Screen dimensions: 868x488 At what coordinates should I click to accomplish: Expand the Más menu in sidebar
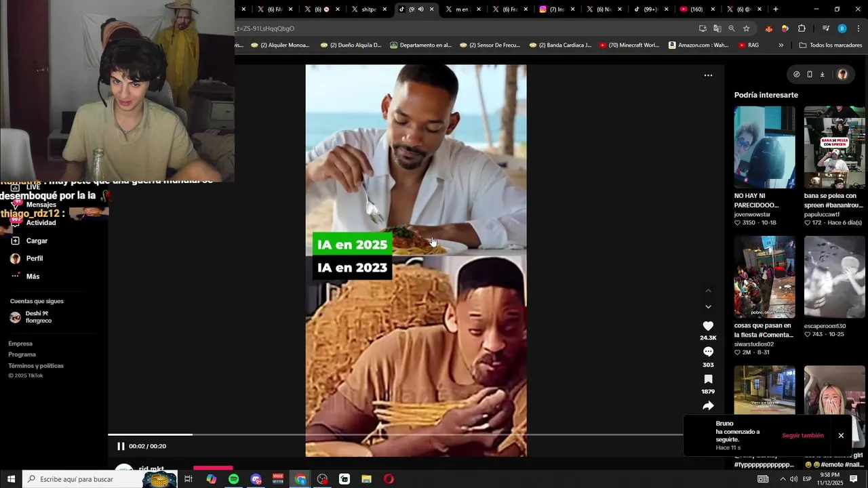click(24, 277)
